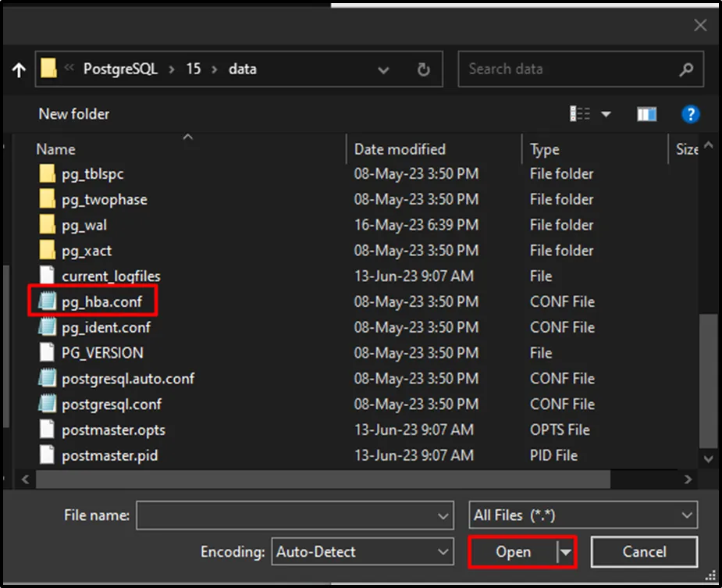
Task: Sort by the Date modified column
Action: click(x=400, y=149)
